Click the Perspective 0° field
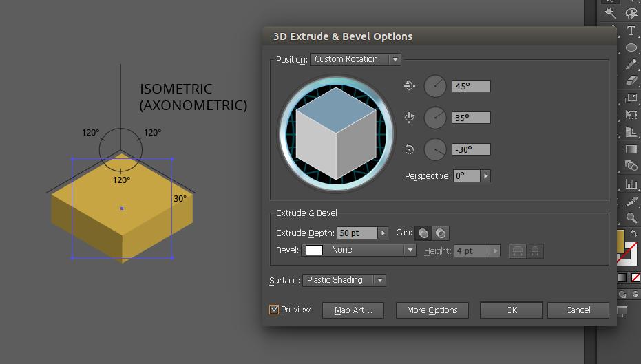The image size is (641, 364). click(x=466, y=175)
